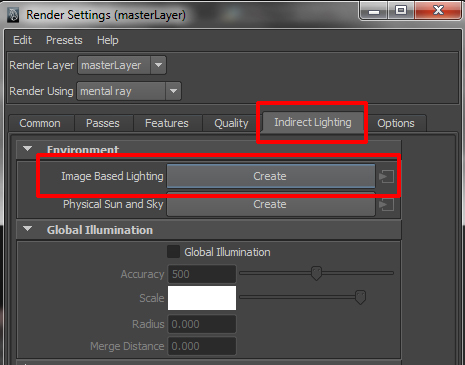The width and height of the screenshot is (465, 365).
Task: Click the Image Based Lighting label
Action: pyautogui.click(x=112, y=176)
